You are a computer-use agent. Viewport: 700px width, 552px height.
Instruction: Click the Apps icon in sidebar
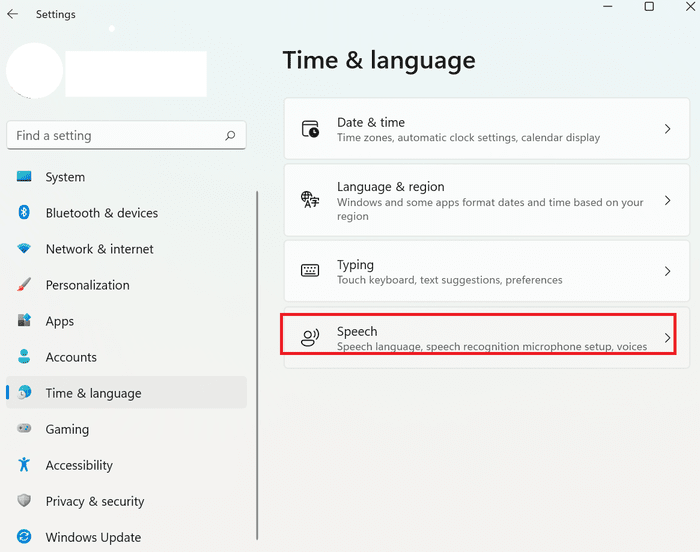[24, 320]
